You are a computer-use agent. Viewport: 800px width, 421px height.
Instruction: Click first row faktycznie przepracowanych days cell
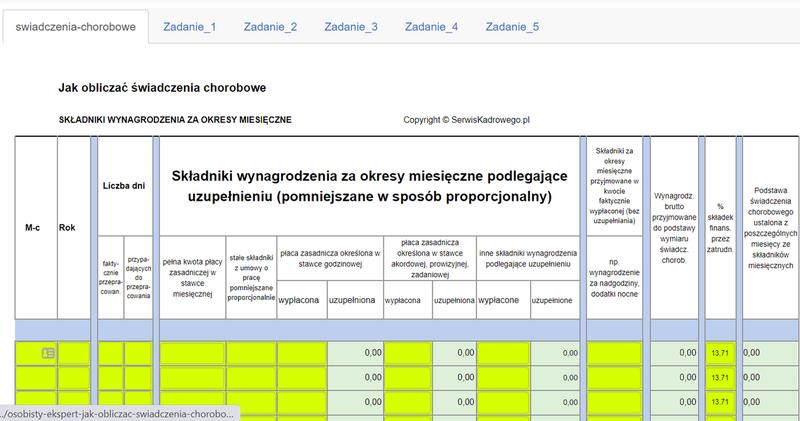(x=111, y=353)
